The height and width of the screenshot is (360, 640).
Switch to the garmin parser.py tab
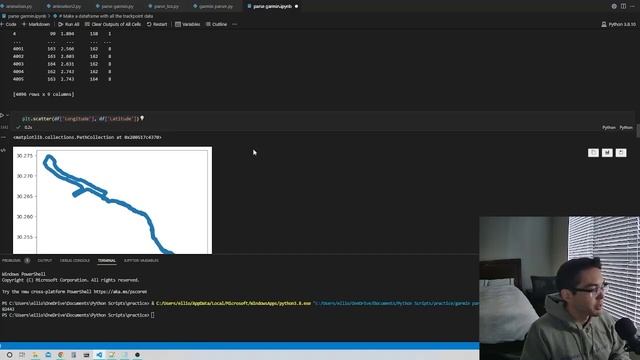pyautogui.click(x=213, y=7)
